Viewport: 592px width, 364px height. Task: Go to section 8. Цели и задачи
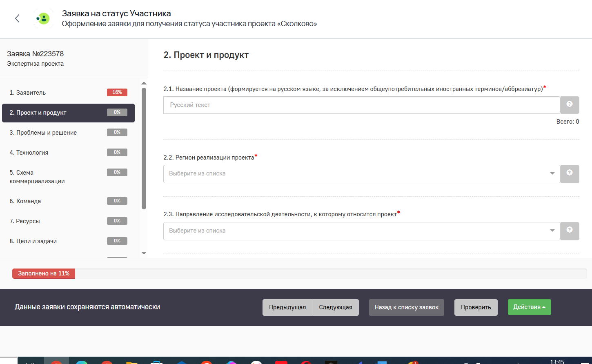click(x=68, y=241)
